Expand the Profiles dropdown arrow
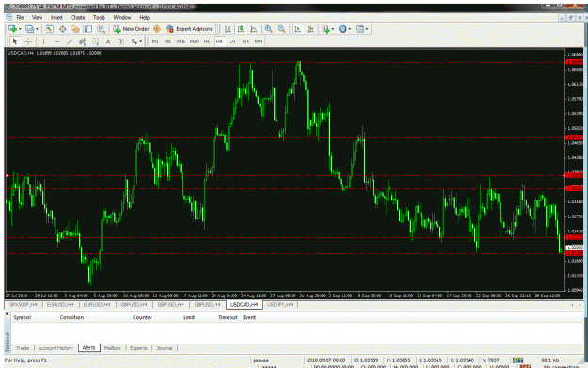Screen dimensions: 588x368 click(x=37, y=29)
